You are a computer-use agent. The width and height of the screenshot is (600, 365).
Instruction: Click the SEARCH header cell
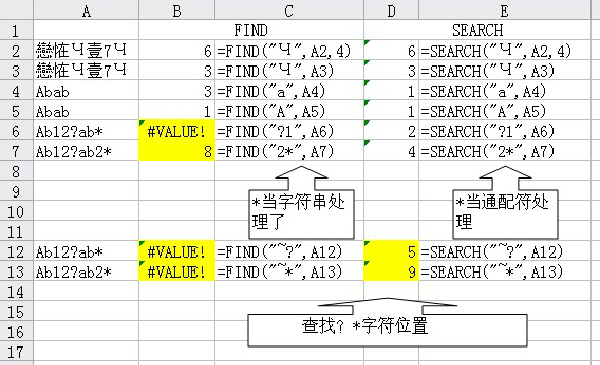(x=477, y=30)
